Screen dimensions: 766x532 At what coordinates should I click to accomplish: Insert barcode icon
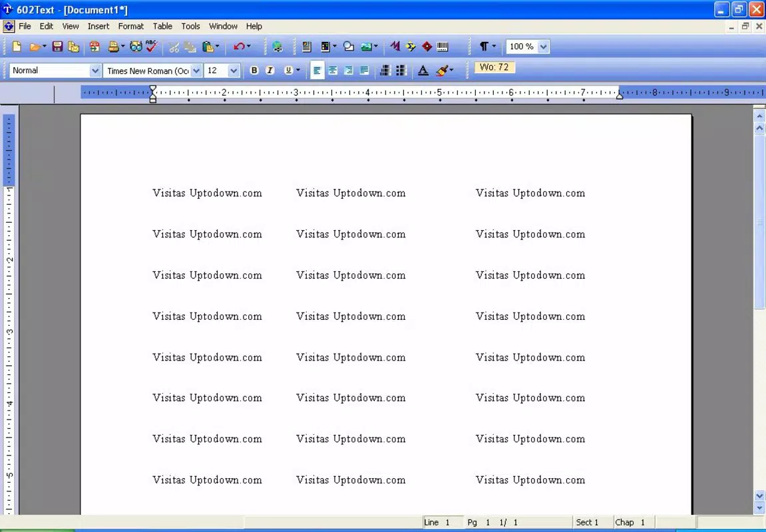(443, 47)
